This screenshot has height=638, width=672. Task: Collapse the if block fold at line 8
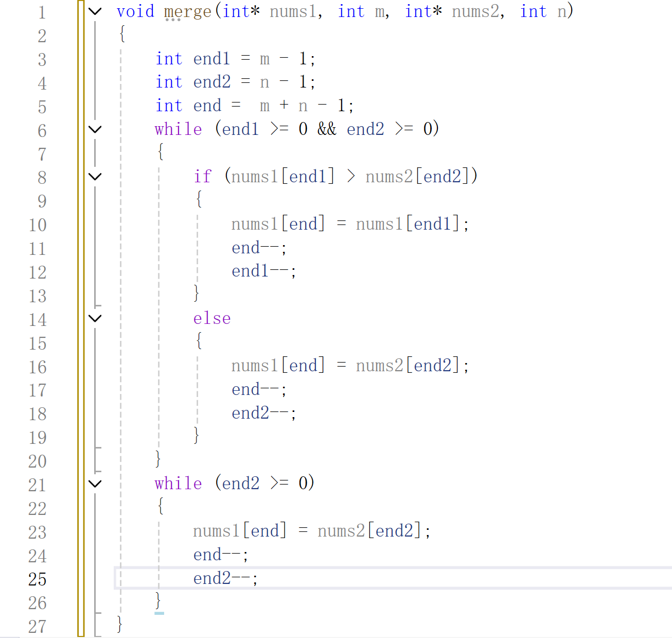tap(95, 177)
